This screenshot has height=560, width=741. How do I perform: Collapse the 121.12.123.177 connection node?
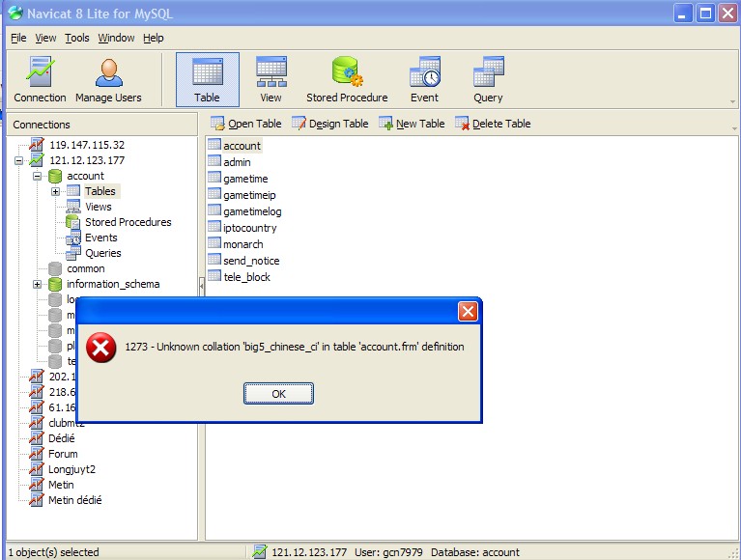pos(18,160)
